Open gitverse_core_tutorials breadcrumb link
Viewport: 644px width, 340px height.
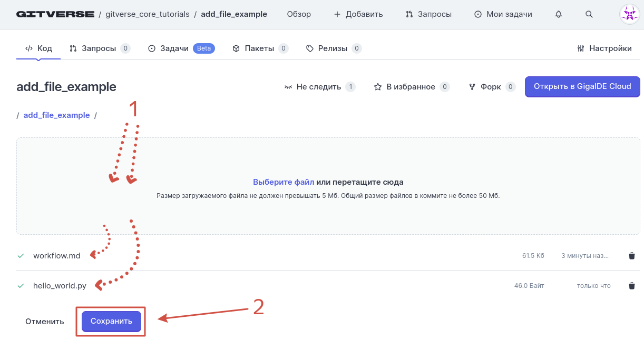(x=148, y=14)
